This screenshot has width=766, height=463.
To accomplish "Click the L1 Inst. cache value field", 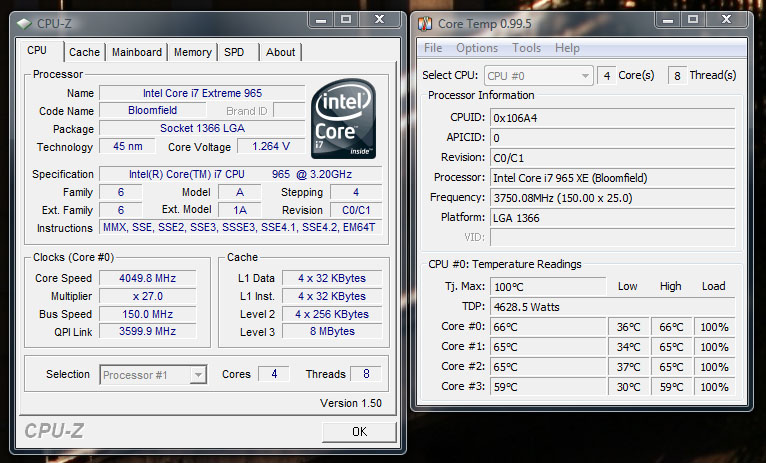I will pos(332,296).
